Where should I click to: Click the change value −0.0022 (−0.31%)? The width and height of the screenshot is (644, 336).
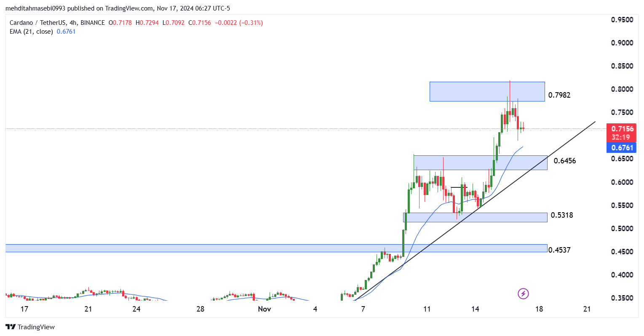click(239, 23)
